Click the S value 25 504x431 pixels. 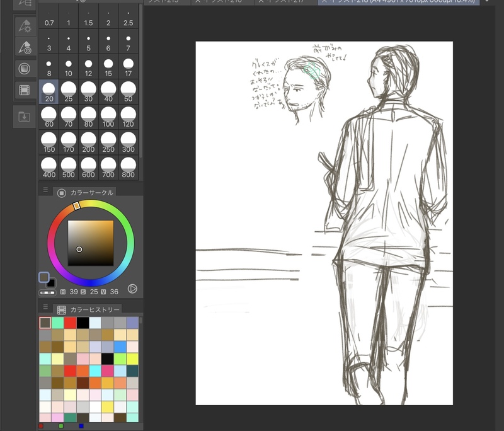click(93, 292)
